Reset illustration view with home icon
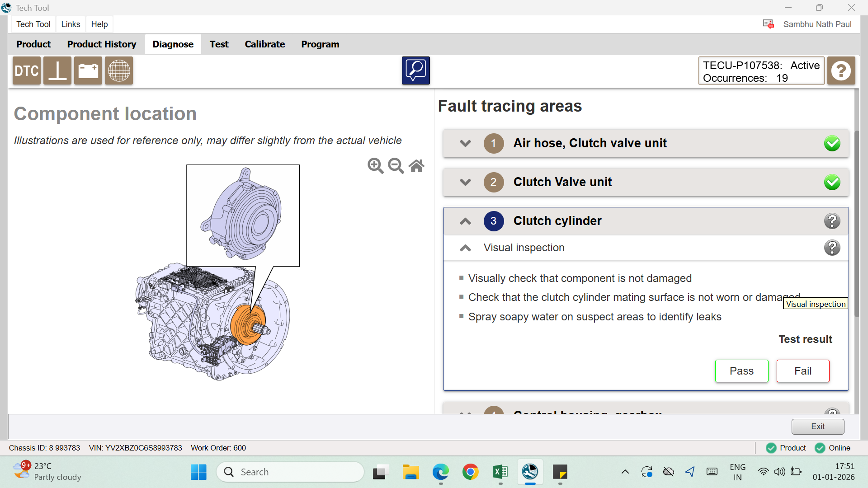Screen dimensions: 868x488 coord(416,166)
